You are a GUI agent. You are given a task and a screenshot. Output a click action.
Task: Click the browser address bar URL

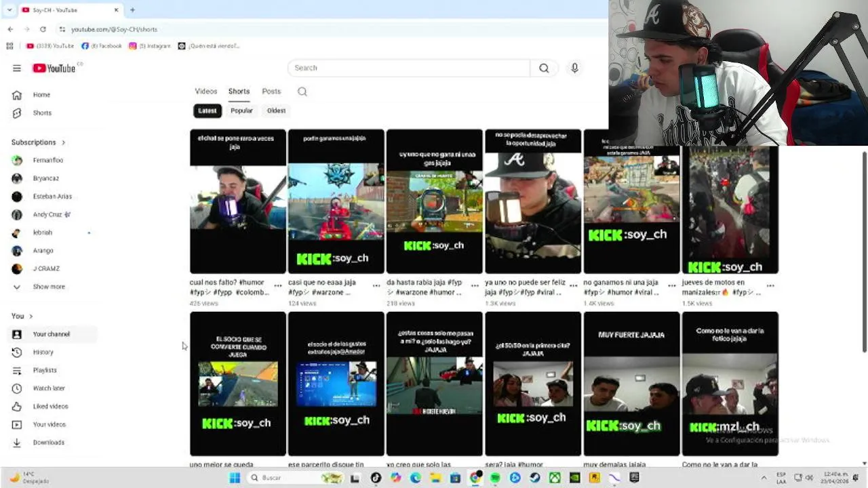click(x=114, y=29)
